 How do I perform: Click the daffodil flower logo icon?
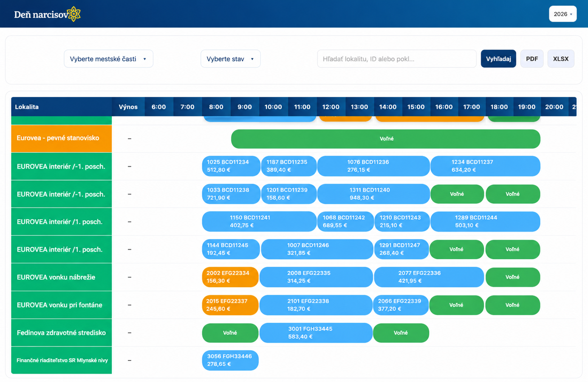tap(74, 14)
